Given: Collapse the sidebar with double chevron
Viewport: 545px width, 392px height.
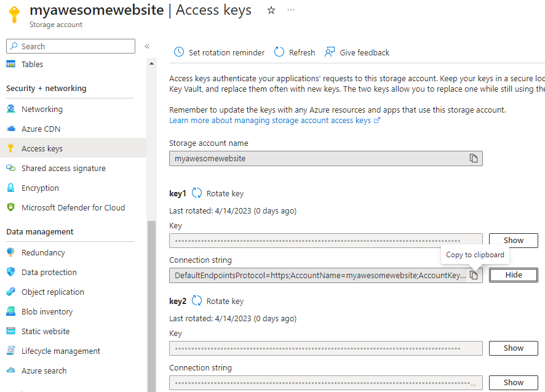Looking at the screenshot, I should click(x=147, y=46).
